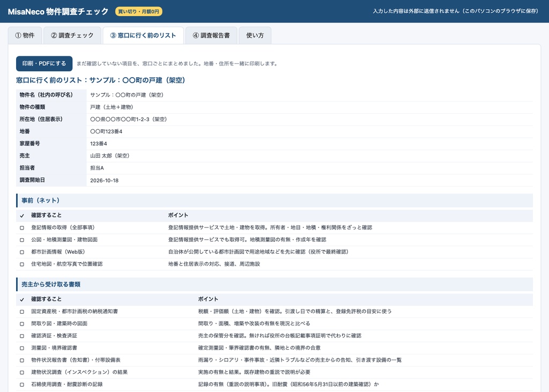549x392 pixels.
Task: Click the 印刷・PDFにする button
Action: click(x=44, y=63)
